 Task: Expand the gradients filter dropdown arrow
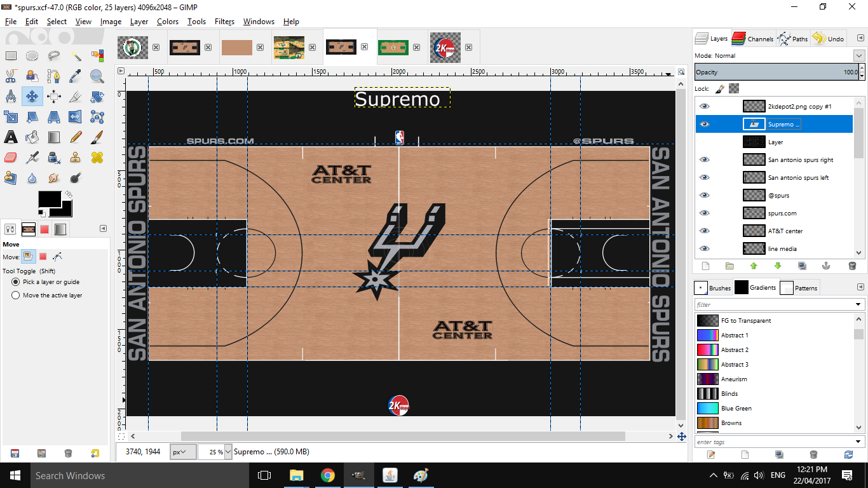pyautogui.click(x=858, y=304)
